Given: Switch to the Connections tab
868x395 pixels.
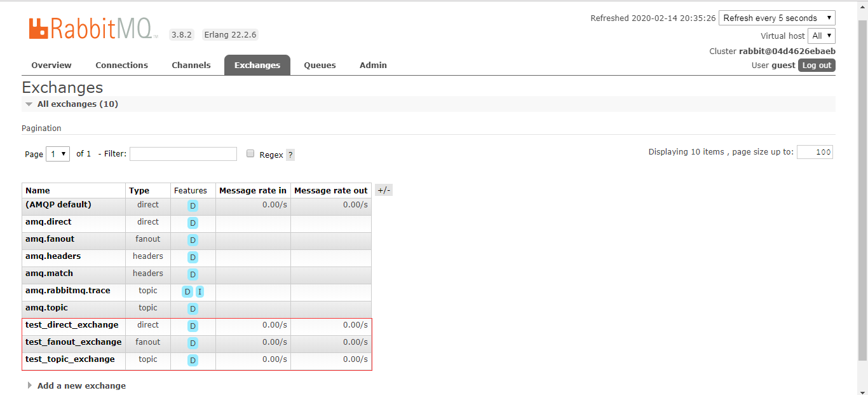Looking at the screenshot, I should point(122,65).
